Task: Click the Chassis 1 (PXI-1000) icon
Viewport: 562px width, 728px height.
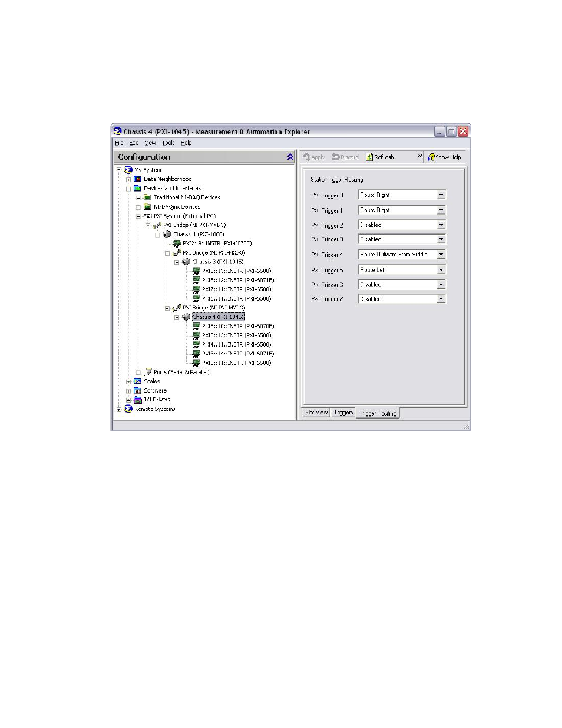Action: click(167, 234)
